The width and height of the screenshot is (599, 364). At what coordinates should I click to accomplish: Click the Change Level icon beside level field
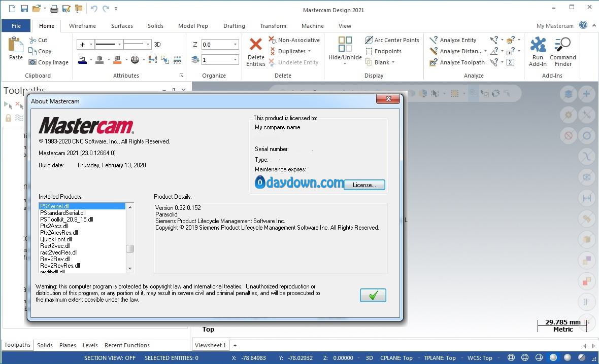[195, 59]
